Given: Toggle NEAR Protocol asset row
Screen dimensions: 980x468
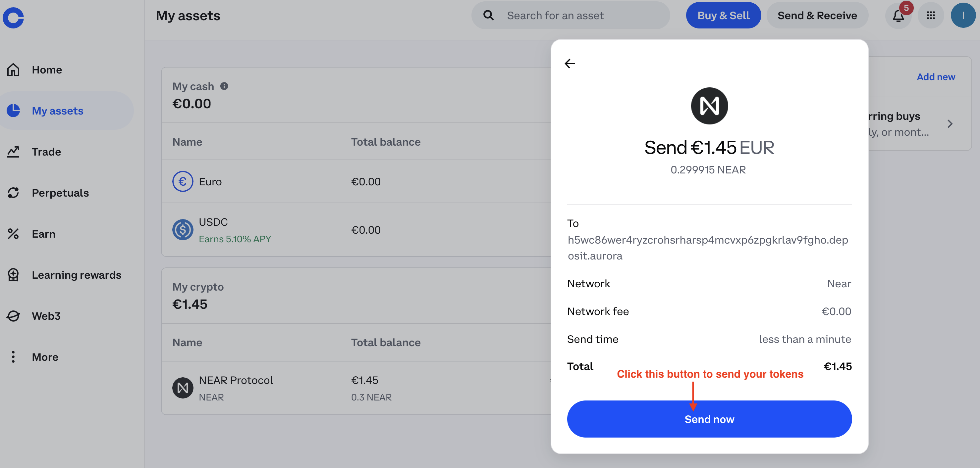Looking at the screenshot, I should pos(356,388).
